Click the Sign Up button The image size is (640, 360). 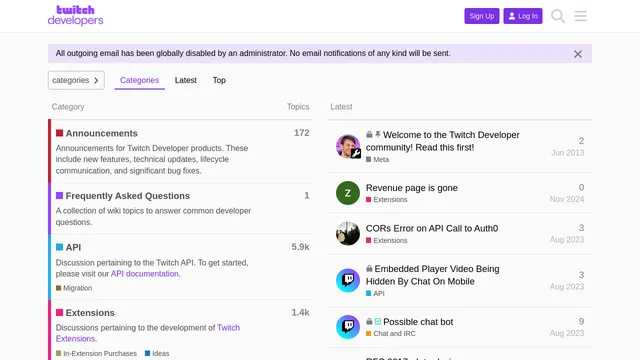(x=482, y=16)
